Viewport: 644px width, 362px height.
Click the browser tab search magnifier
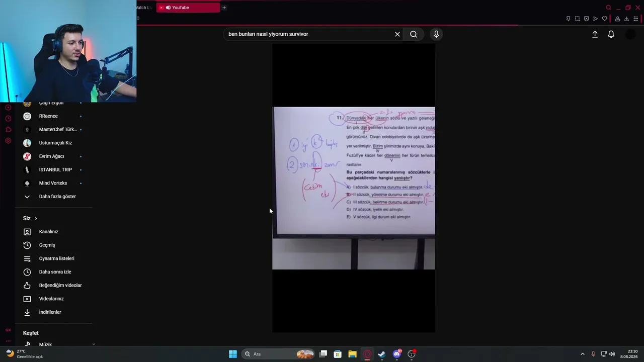click(608, 8)
